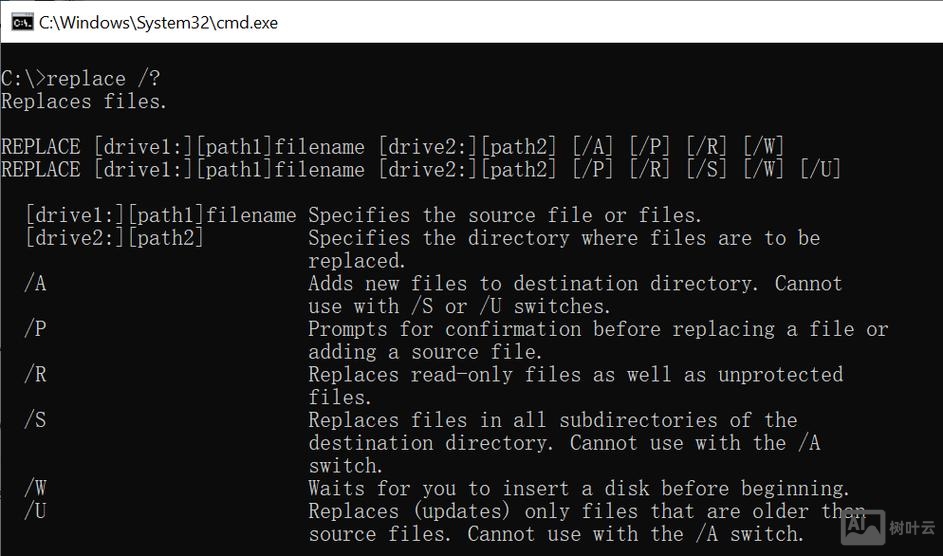Screen dimensions: 943x556
Task: Click the [drive2:][path2] parameter description label
Action: coord(114,238)
